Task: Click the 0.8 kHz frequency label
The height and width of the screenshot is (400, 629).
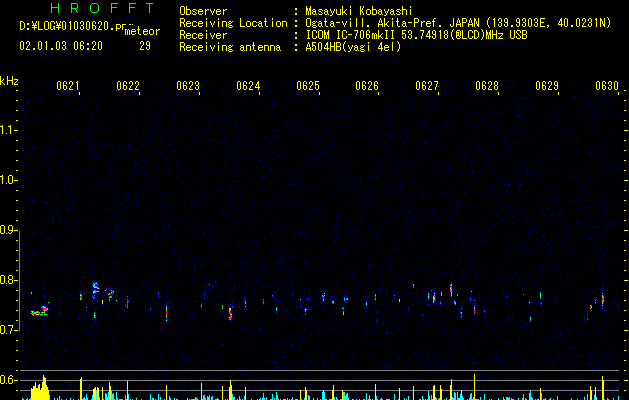Action: [7, 280]
